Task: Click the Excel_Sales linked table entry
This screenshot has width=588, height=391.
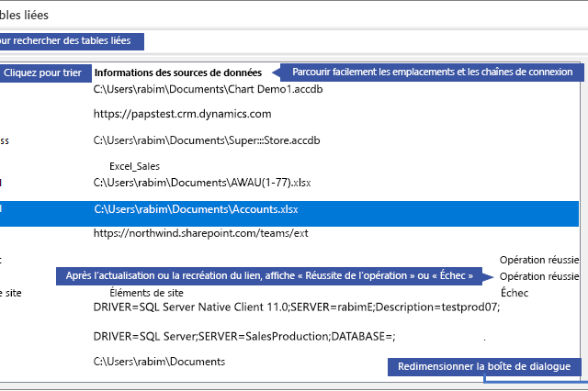Action: click(x=134, y=166)
